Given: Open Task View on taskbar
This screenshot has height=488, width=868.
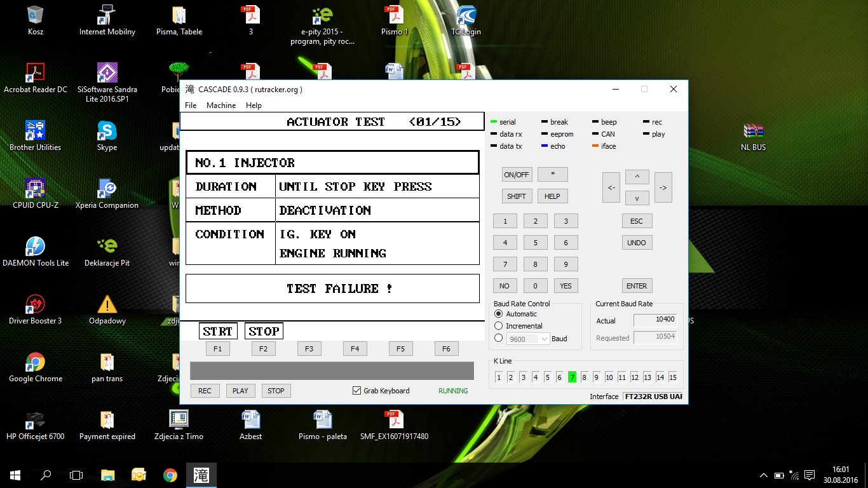Looking at the screenshot, I should [76, 475].
